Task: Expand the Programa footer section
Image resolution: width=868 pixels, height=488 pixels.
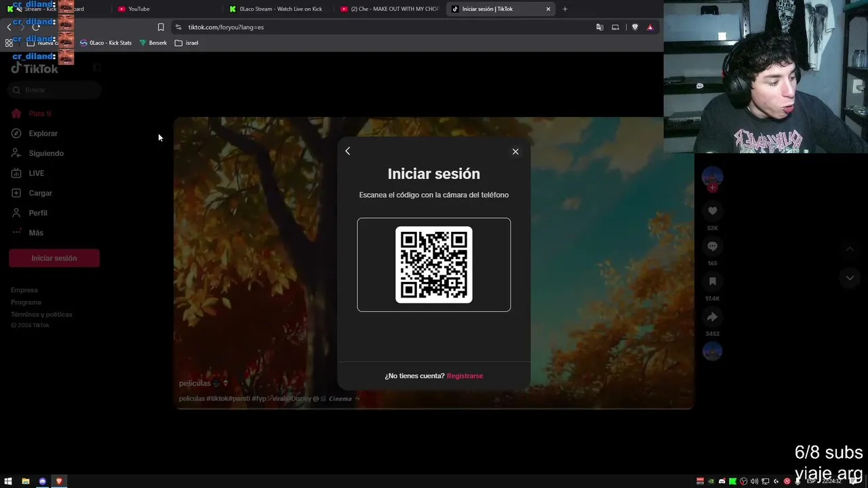Action: pyautogui.click(x=26, y=302)
